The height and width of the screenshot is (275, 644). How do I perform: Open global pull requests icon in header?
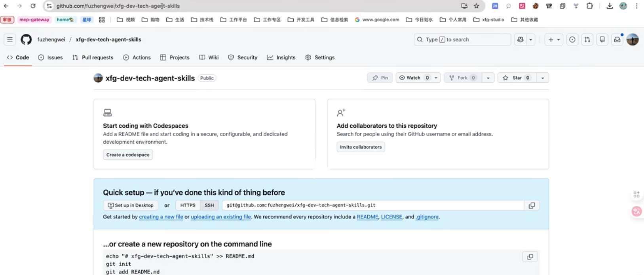[x=587, y=40]
